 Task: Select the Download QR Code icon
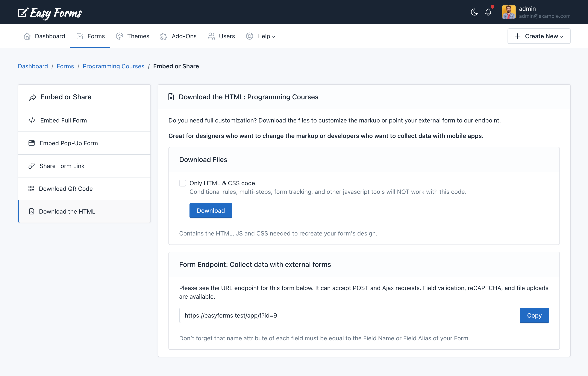[31, 188]
